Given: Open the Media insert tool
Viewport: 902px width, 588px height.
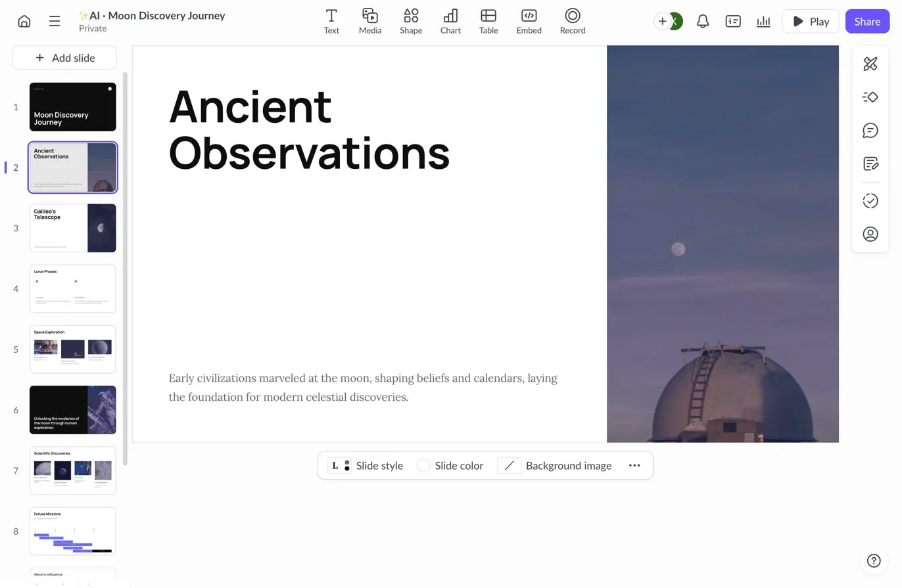Looking at the screenshot, I should pyautogui.click(x=370, y=21).
